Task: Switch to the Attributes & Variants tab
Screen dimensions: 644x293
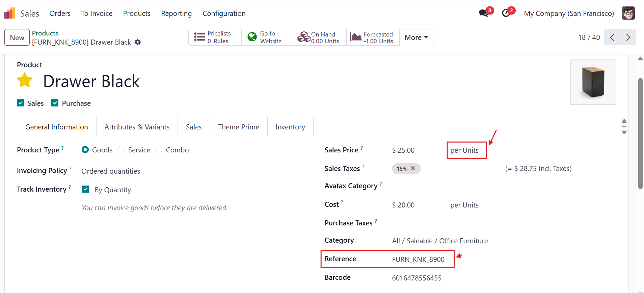Action: point(137,127)
